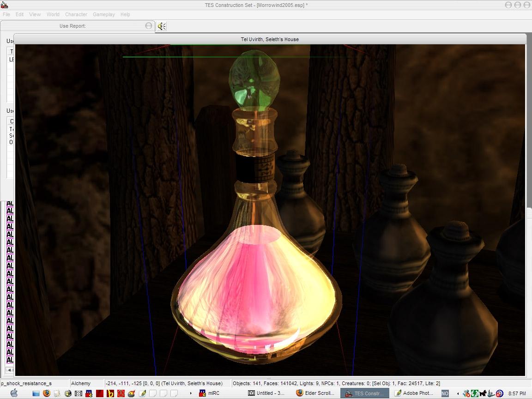Click the messenger tray icon with red X
The width and height of the screenshot is (532, 399).
467,393
